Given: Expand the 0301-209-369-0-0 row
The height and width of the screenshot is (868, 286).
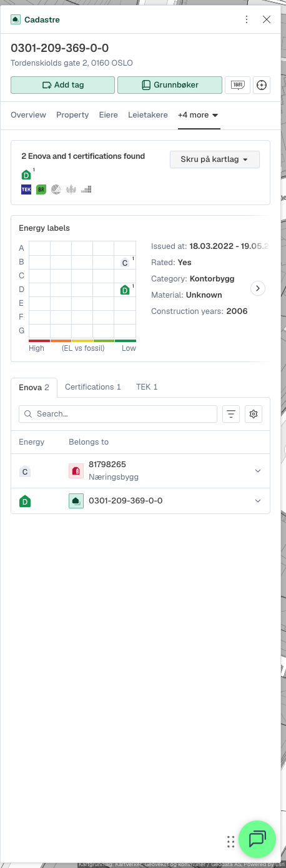Looking at the screenshot, I should click(x=258, y=501).
